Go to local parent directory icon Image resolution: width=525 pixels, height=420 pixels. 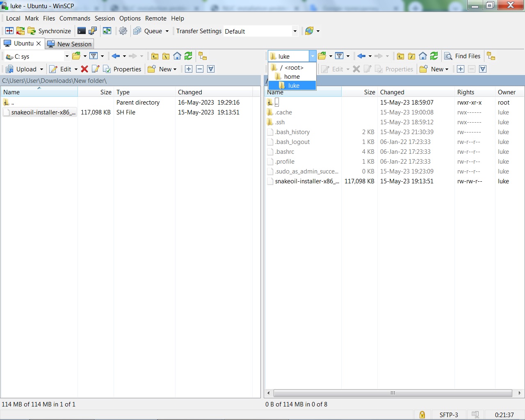pos(155,56)
